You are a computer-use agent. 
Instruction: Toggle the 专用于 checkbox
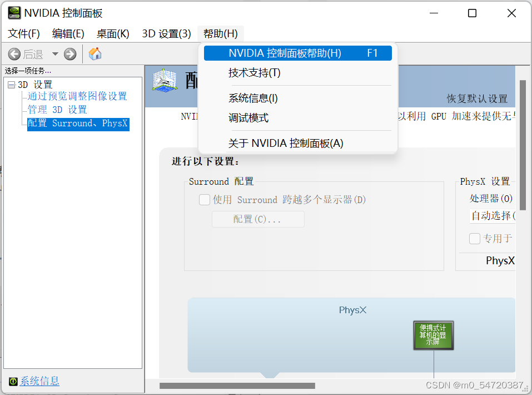(475, 239)
